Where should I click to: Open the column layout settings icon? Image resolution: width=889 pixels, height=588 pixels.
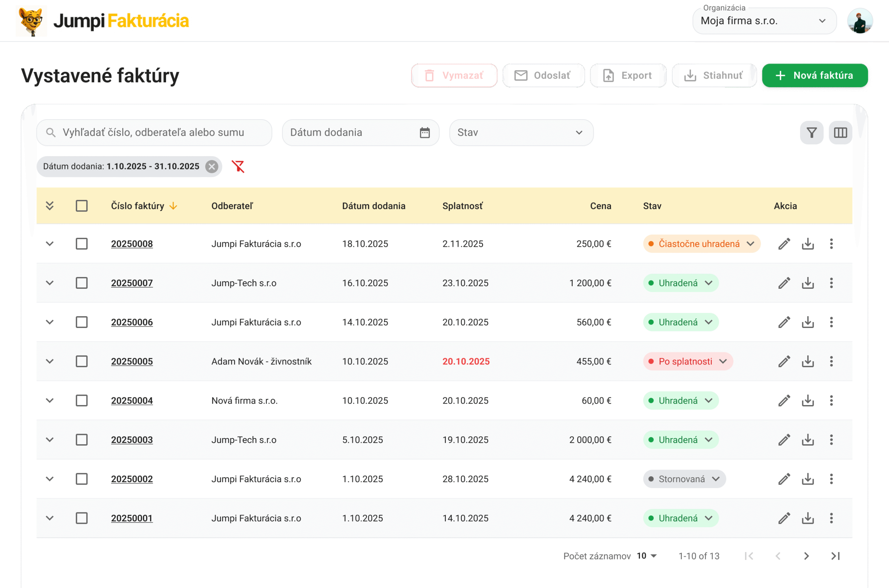click(840, 132)
